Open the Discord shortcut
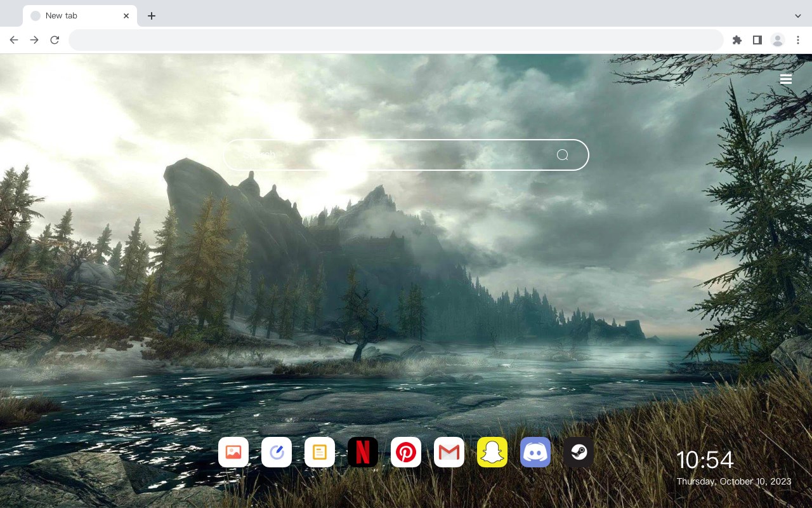The width and height of the screenshot is (812, 508). (x=535, y=452)
